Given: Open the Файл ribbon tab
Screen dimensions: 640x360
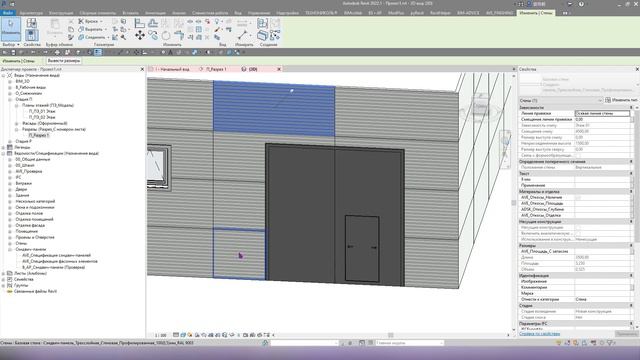Looking at the screenshot, I should coord(7,13).
